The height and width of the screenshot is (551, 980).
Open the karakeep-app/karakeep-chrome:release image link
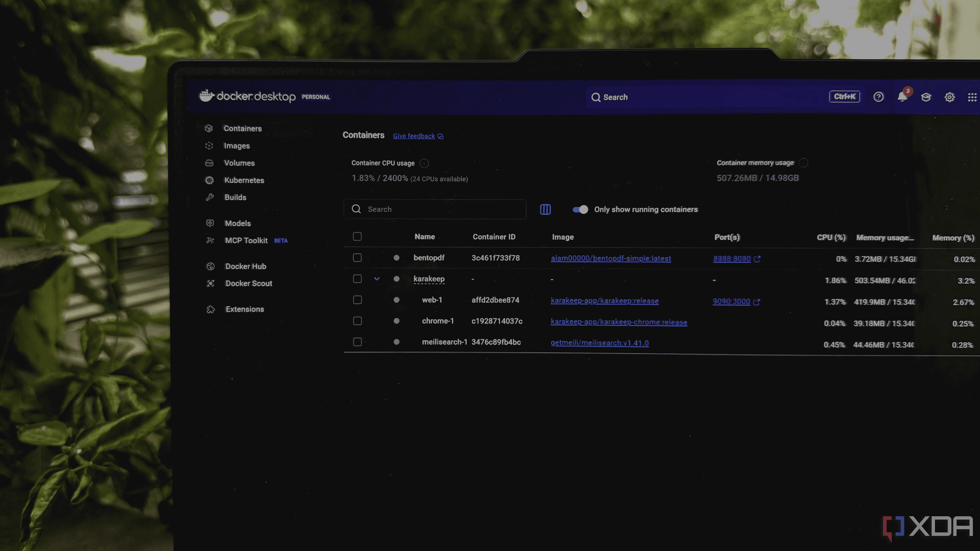619,322
